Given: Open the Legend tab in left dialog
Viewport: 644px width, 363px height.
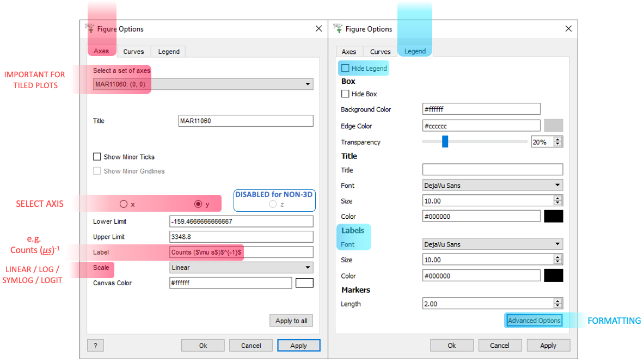Looking at the screenshot, I should pyautogui.click(x=169, y=52).
